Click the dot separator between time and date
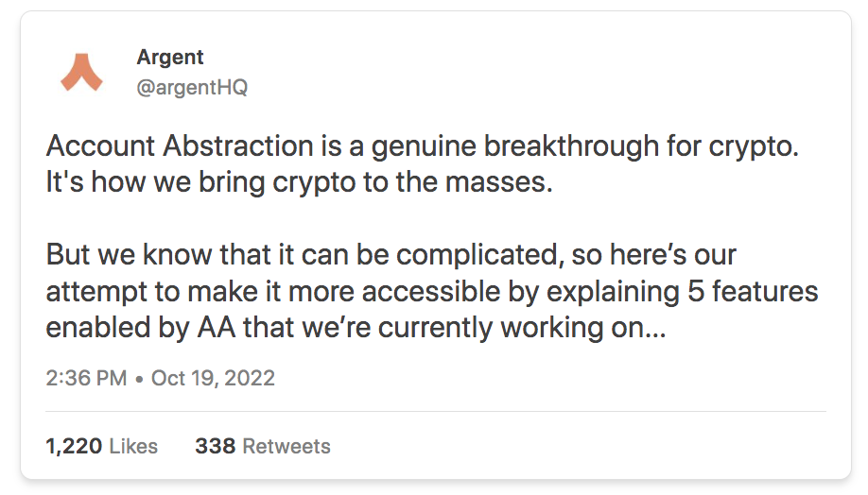The width and height of the screenshot is (868, 495). [x=140, y=380]
